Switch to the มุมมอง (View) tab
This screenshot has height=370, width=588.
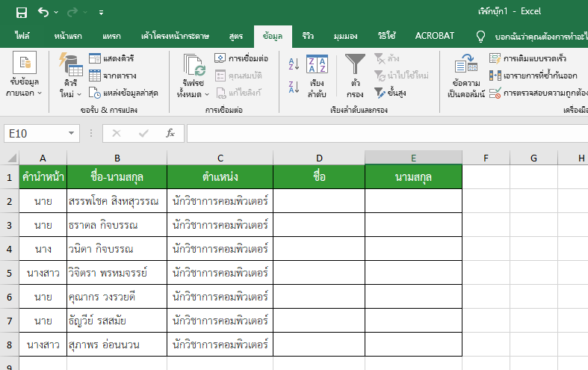[345, 36]
